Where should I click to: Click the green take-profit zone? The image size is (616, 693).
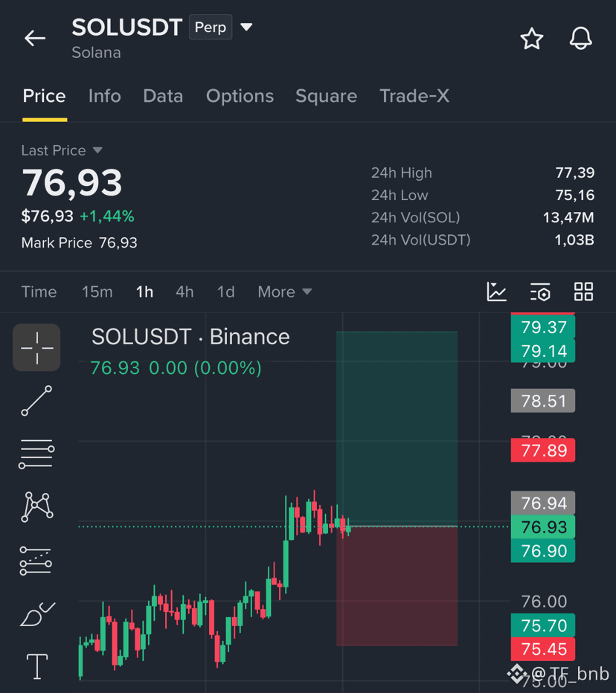(x=397, y=428)
